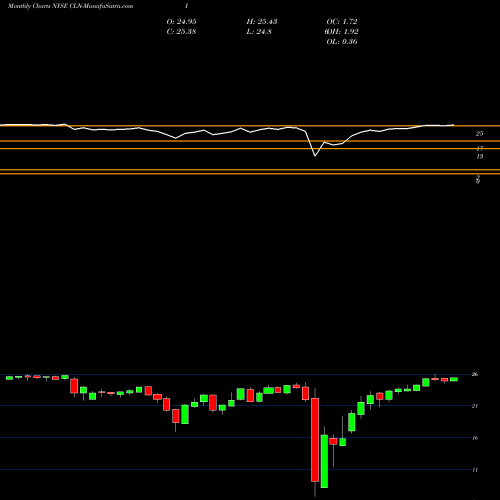The height and width of the screenshot is (500, 500).
Task: Click the '25' label on the upper indicator axis
Action: (x=479, y=134)
